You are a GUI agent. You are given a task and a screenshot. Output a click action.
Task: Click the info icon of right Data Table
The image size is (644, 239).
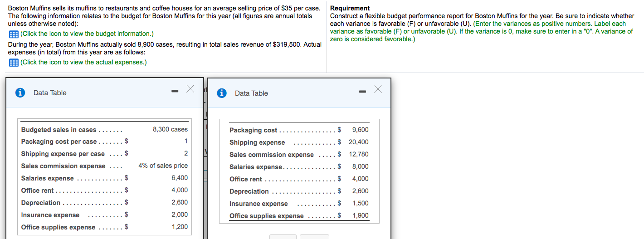(221, 93)
